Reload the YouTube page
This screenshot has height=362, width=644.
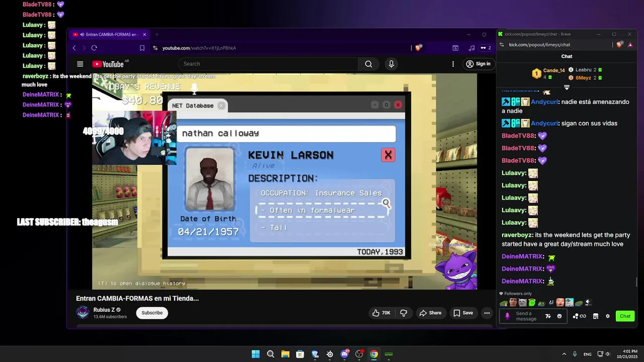pyautogui.click(x=94, y=48)
